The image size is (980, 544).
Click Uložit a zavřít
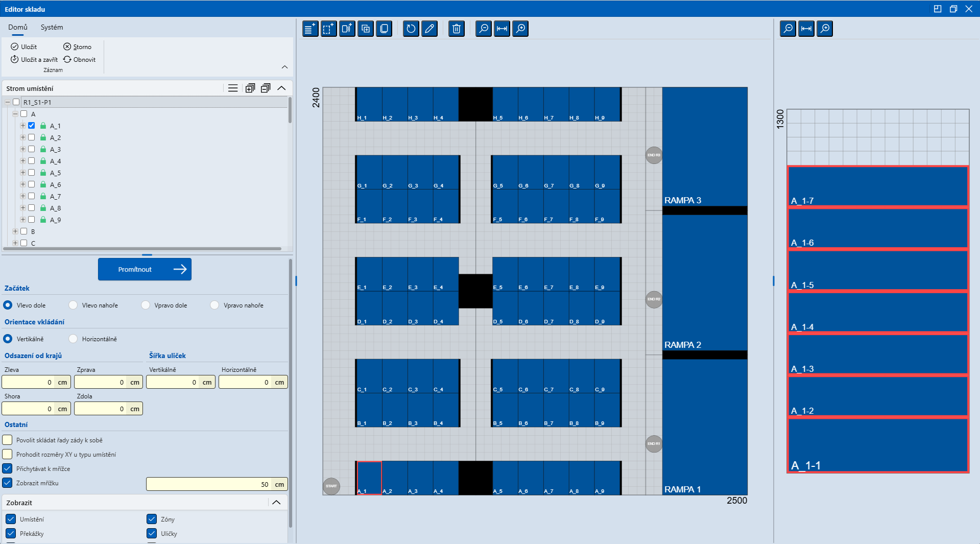(34, 59)
